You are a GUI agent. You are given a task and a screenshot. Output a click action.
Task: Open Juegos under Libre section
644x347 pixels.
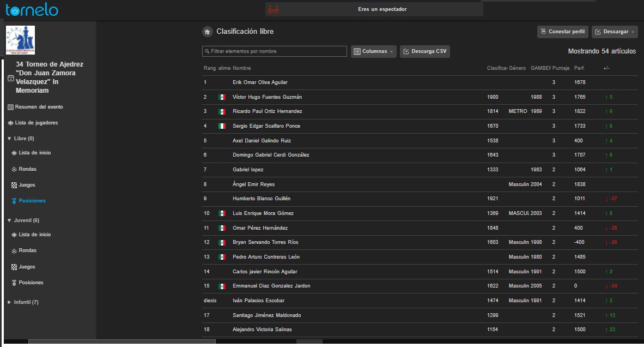pos(27,185)
